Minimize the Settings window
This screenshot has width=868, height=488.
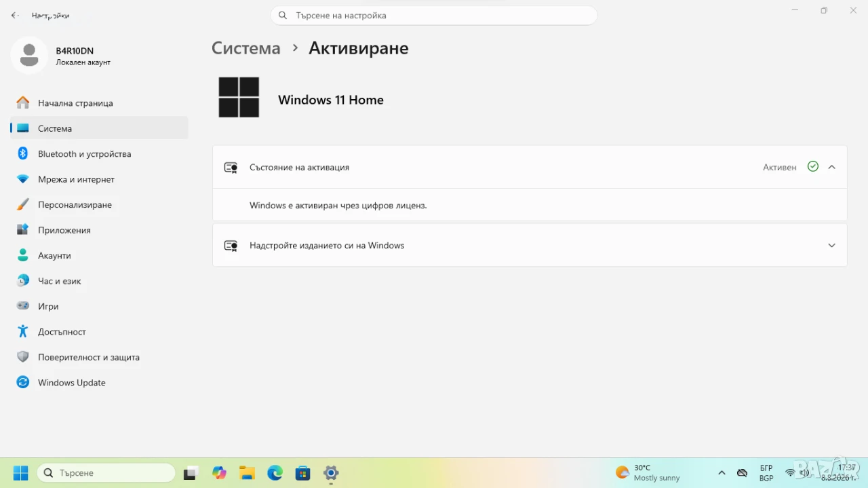coord(795,10)
